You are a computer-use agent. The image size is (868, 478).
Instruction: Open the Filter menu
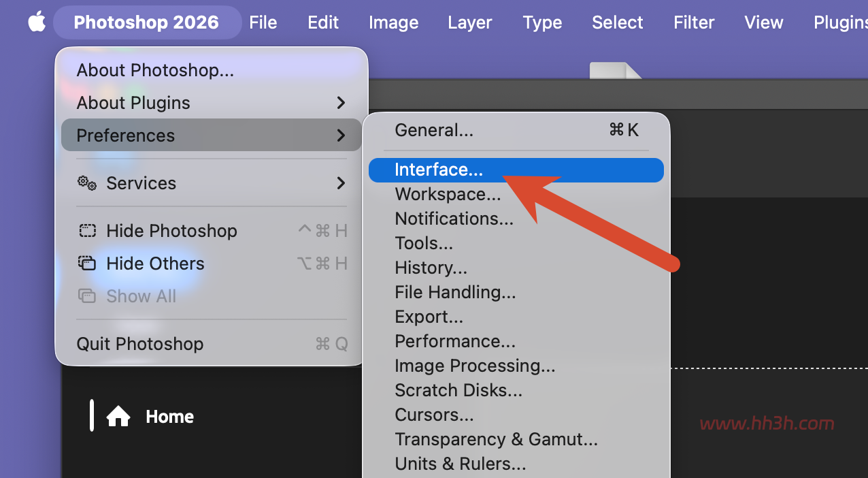(x=694, y=22)
